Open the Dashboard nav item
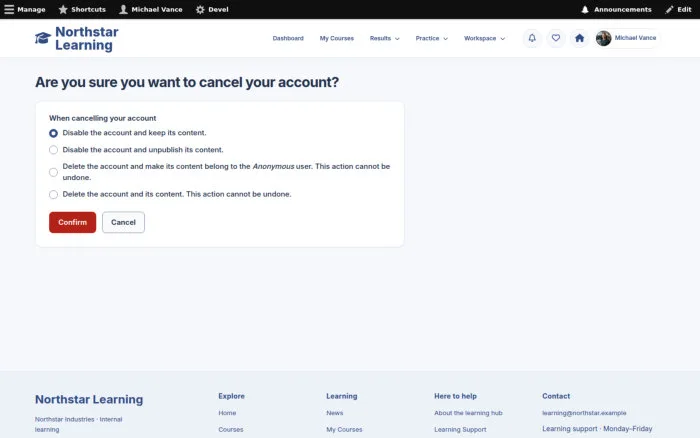 pyautogui.click(x=288, y=38)
